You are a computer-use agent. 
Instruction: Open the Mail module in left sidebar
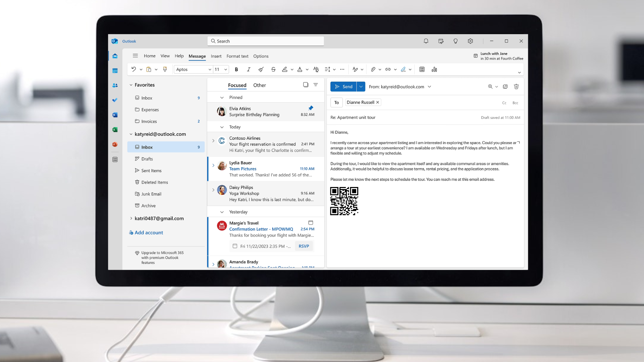point(115,56)
